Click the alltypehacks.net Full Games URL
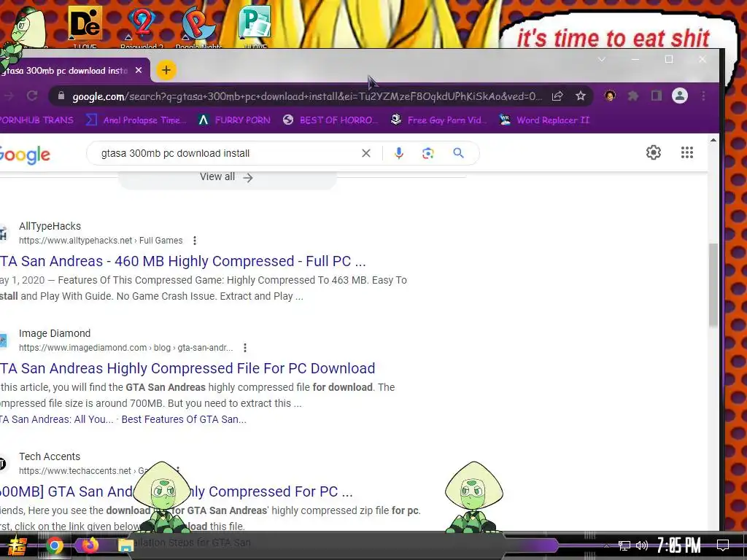Screen dimensions: 747x560 point(101,241)
